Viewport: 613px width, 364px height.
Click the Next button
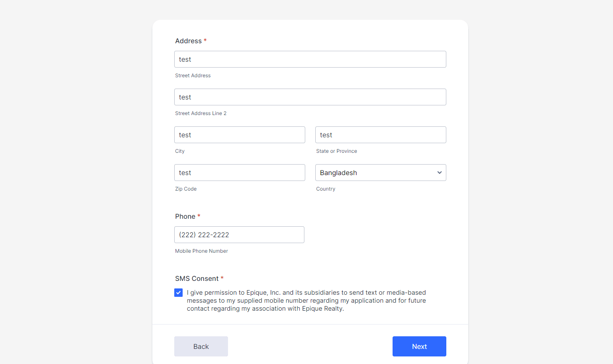(419, 346)
